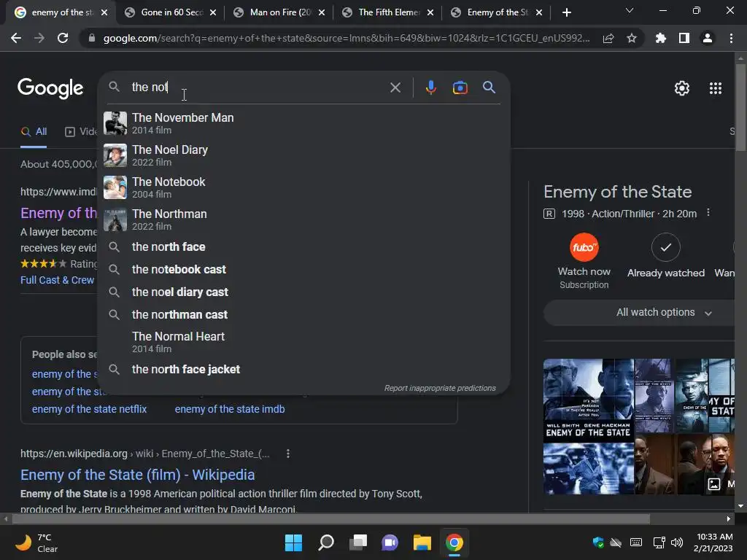Go to the Google logo homepage
747x560 pixels.
50,88
